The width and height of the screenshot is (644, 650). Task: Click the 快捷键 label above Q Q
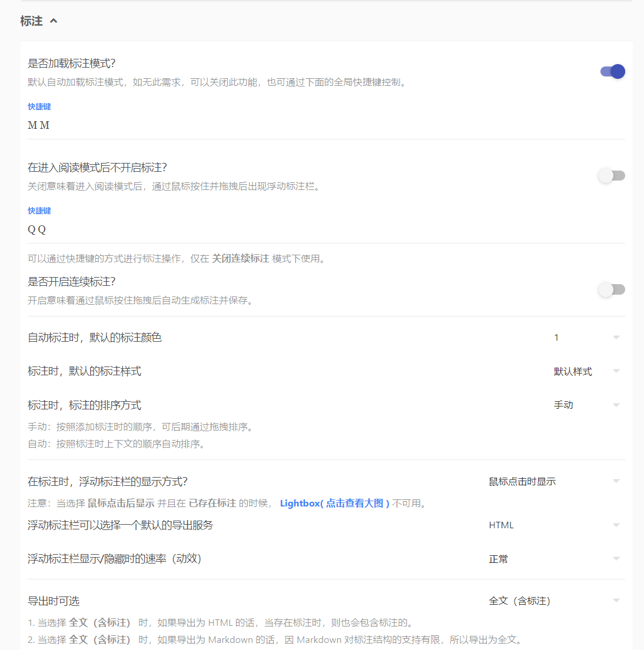pyautogui.click(x=39, y=211)
